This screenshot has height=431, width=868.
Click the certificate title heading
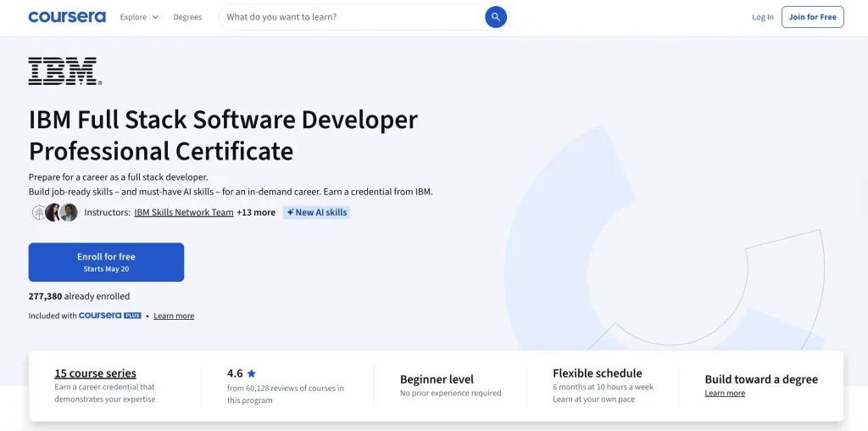pos(223,135)
